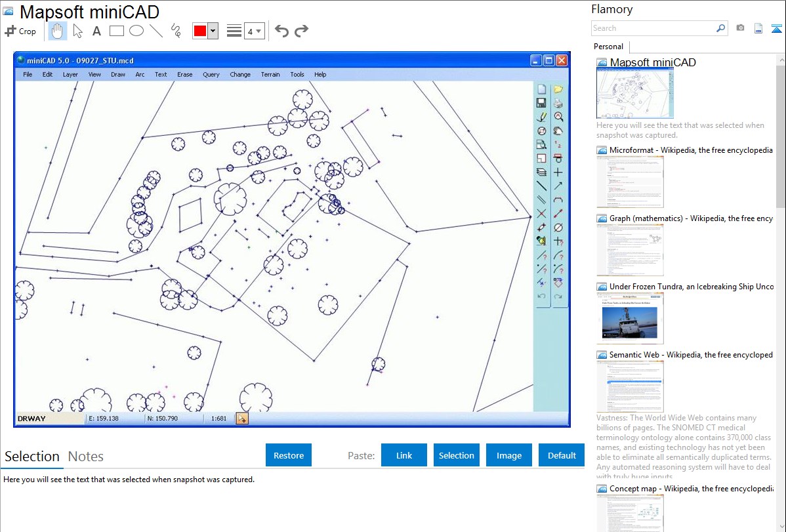Pick the text annotation tool (A)

(96, 31)
